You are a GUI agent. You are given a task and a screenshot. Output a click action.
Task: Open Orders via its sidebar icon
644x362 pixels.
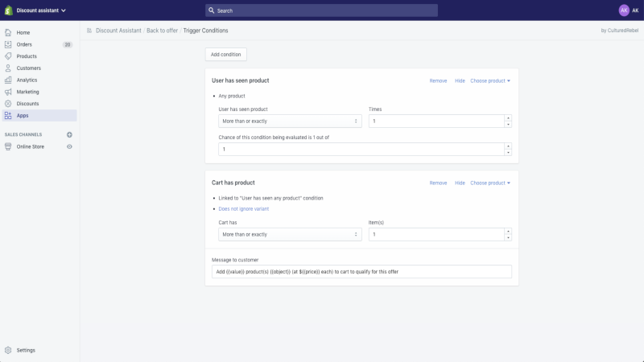[x=8, y=44]
